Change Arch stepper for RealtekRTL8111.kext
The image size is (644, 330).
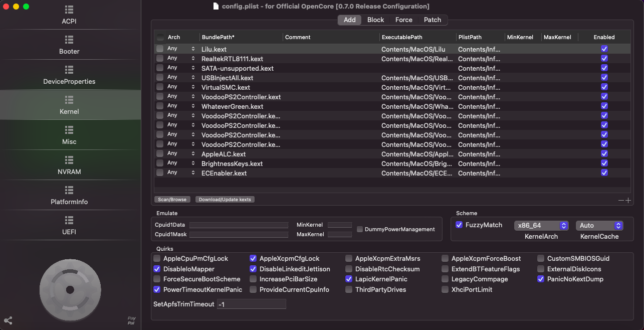(x=193, y=59)
